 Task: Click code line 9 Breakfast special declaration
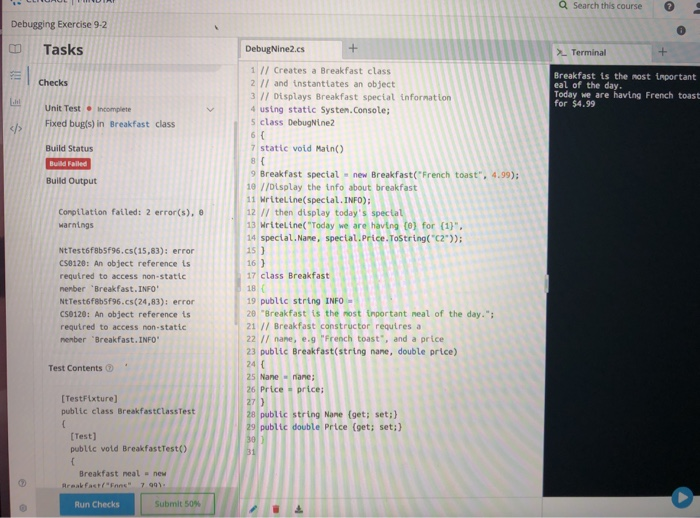(389, 175)
